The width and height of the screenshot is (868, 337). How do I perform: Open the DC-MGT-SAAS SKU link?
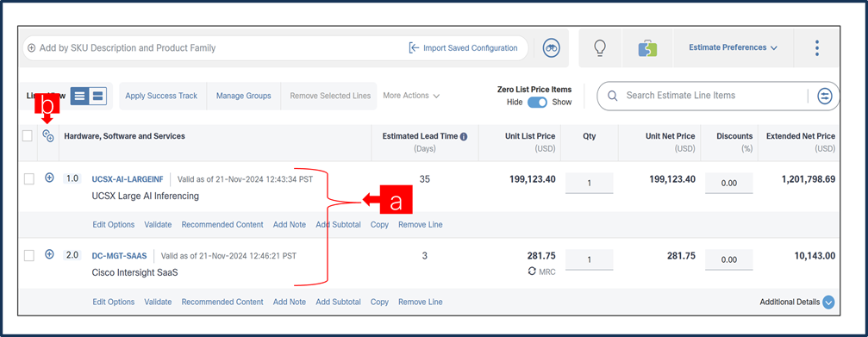[119, 256]
